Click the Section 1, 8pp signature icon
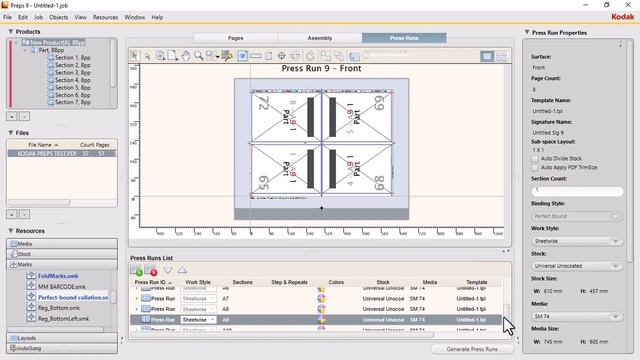640x360 pixels. pyautogui.click(x=51, y=58)
